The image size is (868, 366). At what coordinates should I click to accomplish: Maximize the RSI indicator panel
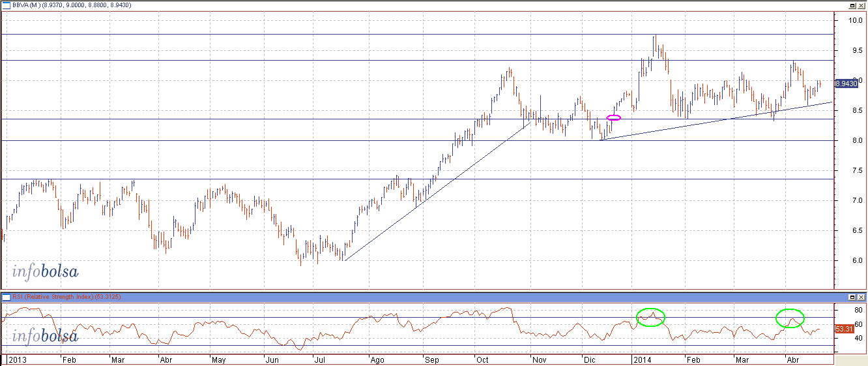(x=854, y=297)
